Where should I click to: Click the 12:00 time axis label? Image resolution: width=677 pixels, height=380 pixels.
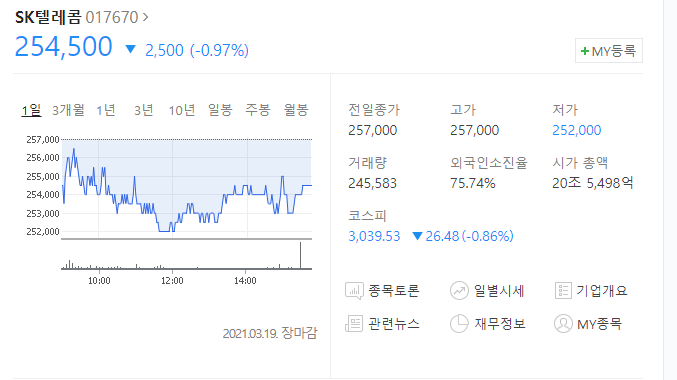[172, 281]
